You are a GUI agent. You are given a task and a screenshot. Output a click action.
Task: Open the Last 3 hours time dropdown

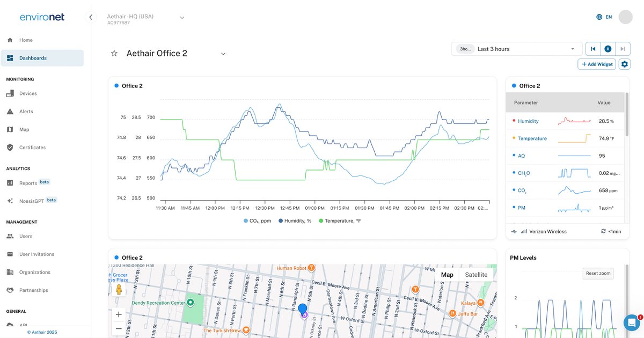[x=516, y=49]
